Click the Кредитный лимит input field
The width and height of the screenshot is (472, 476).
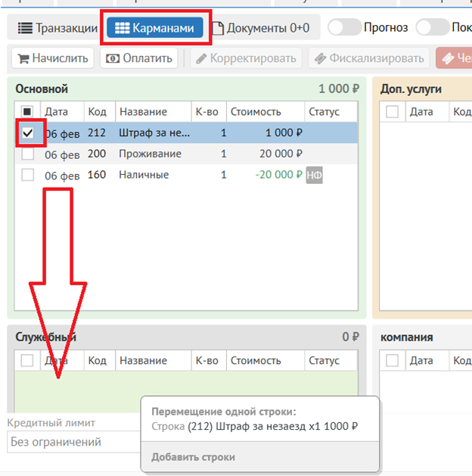[72, 441]
